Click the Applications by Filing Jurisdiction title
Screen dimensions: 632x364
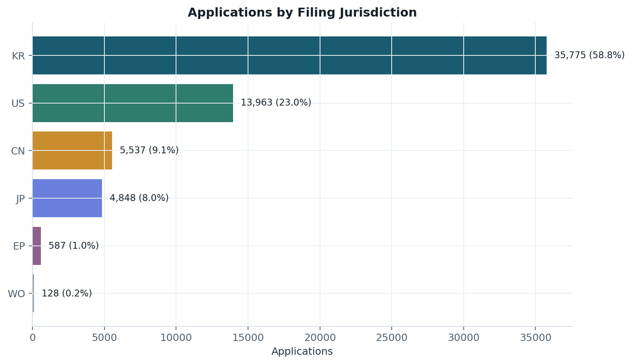302,13
